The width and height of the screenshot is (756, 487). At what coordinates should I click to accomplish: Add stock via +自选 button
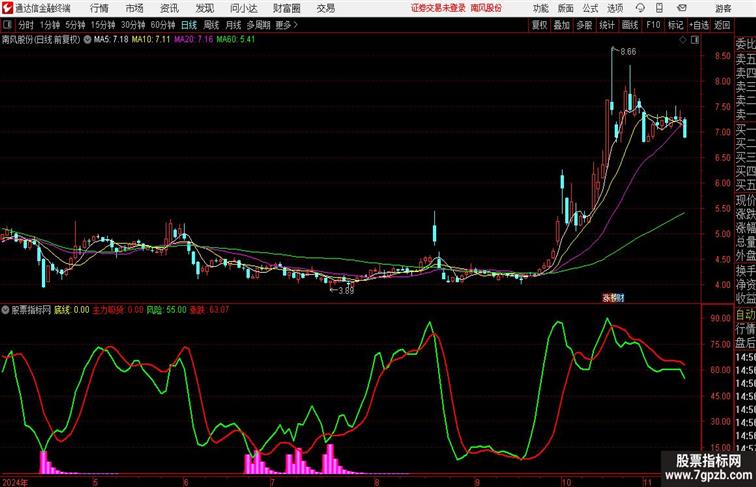point(699,25)
